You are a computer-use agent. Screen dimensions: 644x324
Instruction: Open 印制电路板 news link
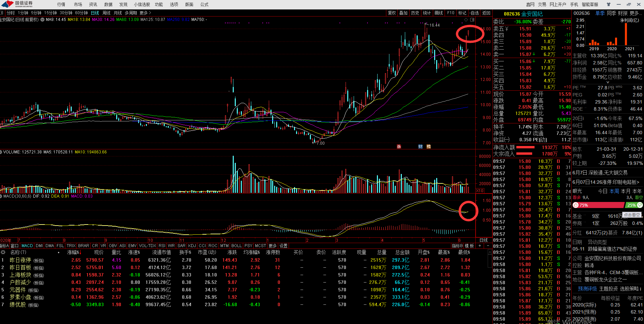coord(606,182)
